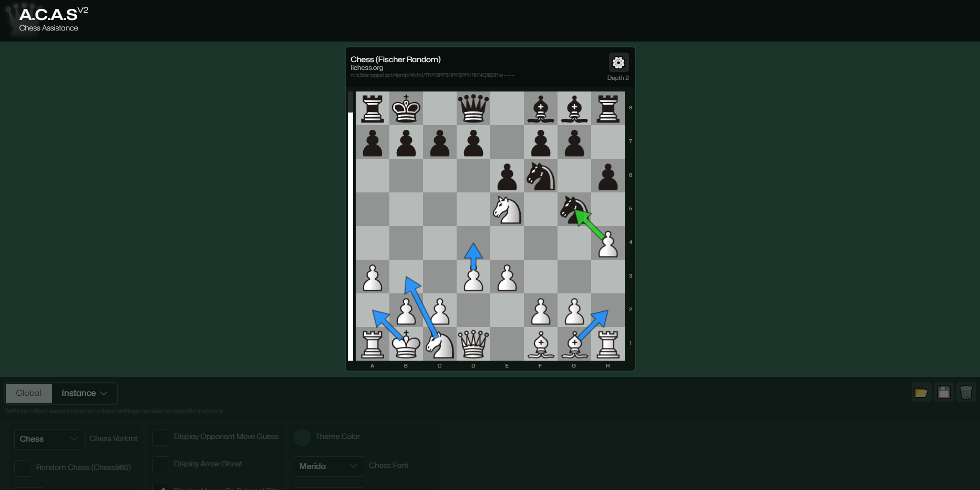Open the Chess Variant dropdown

point(48,439)
